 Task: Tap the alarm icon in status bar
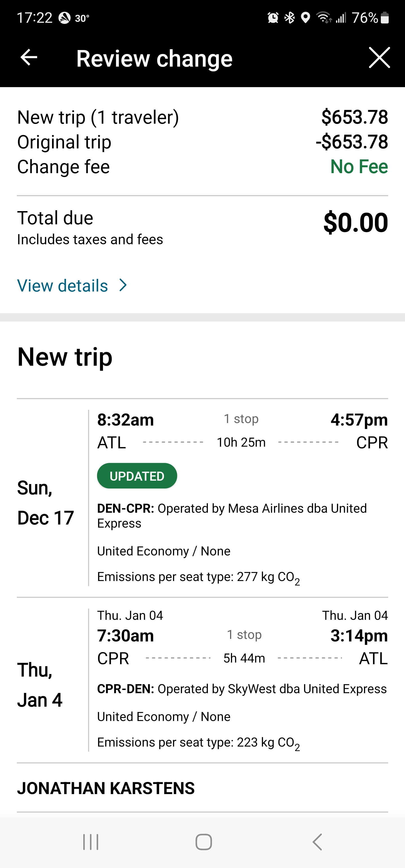click(273, 17)
